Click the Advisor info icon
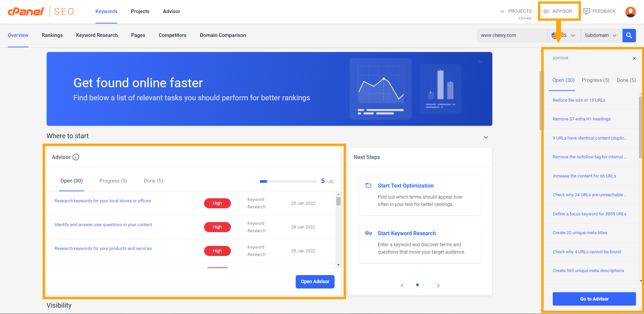 pyautogui.click(x=76, y=157)
